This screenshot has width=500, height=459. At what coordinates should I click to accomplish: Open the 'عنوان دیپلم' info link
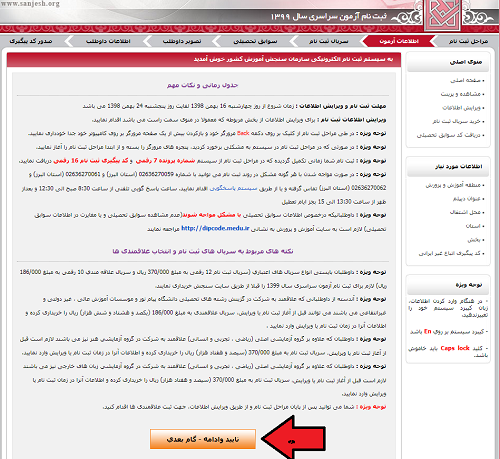pos(468,199)
